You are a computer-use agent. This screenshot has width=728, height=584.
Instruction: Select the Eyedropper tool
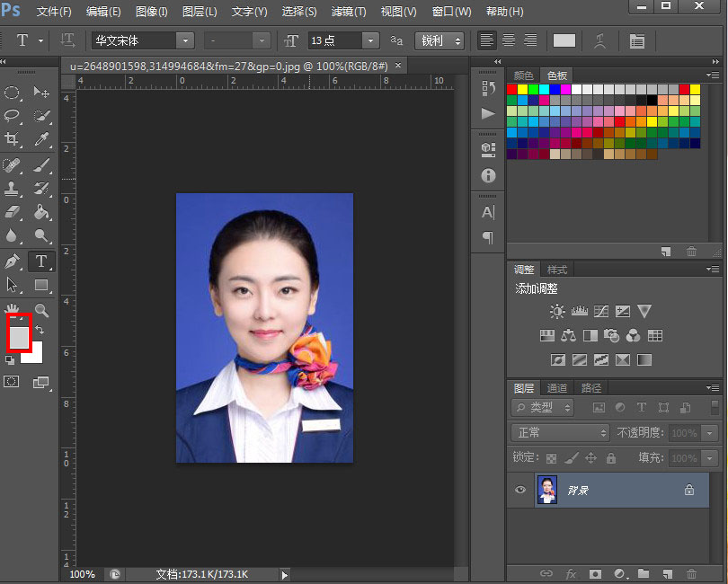point(41,139)
